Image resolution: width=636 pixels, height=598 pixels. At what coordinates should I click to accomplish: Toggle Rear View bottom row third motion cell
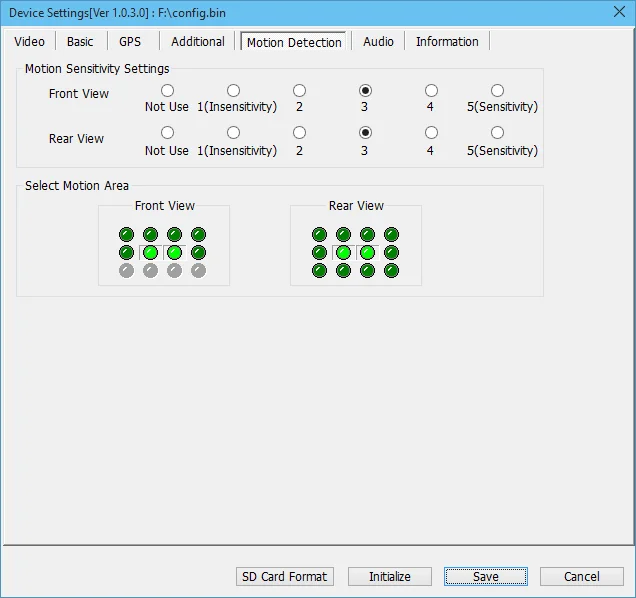pos(367,271)
